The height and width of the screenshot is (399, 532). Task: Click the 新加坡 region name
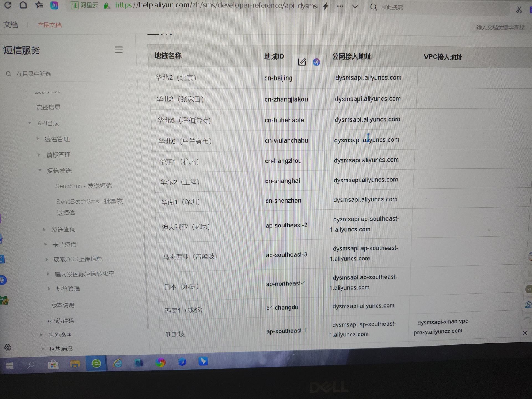click(x=175, y=334)
